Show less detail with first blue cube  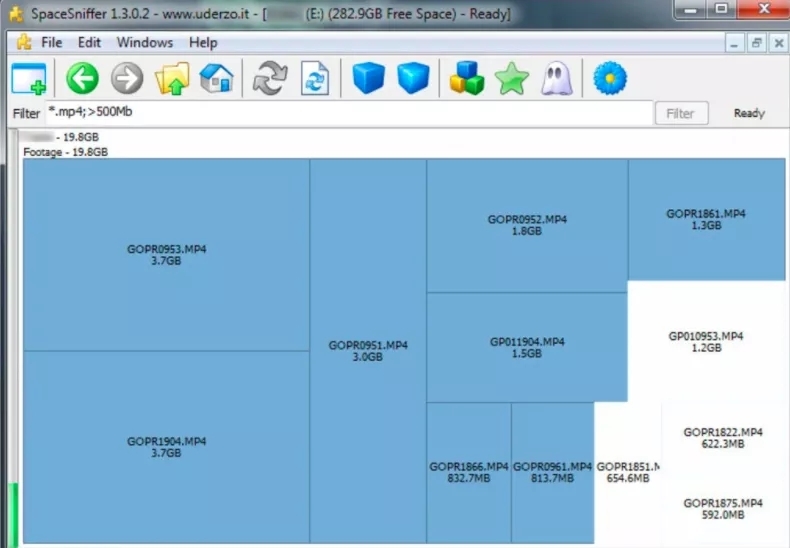click(x=369, y=78)
